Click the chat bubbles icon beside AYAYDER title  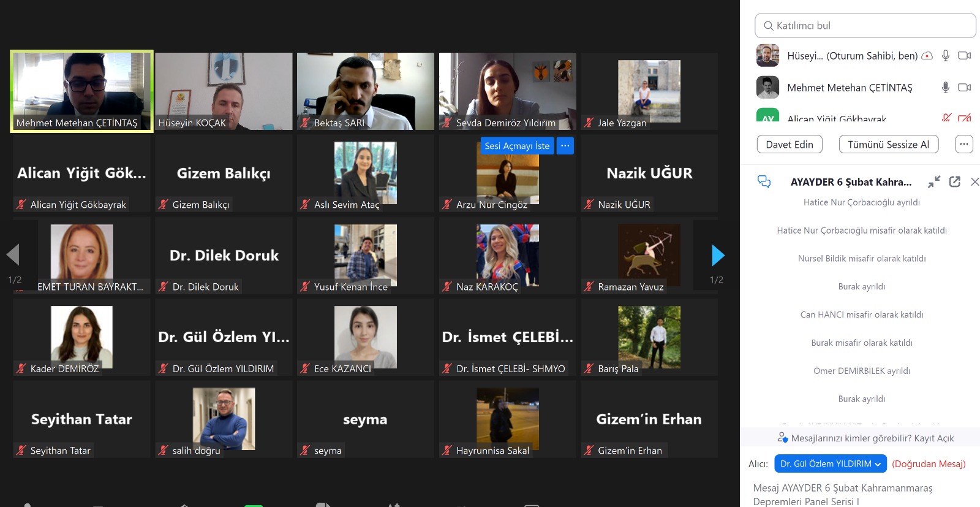(764, 181)
